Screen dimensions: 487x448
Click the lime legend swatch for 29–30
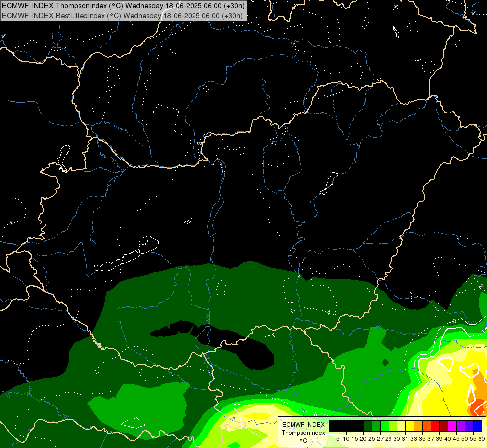[x=393, y=426]
